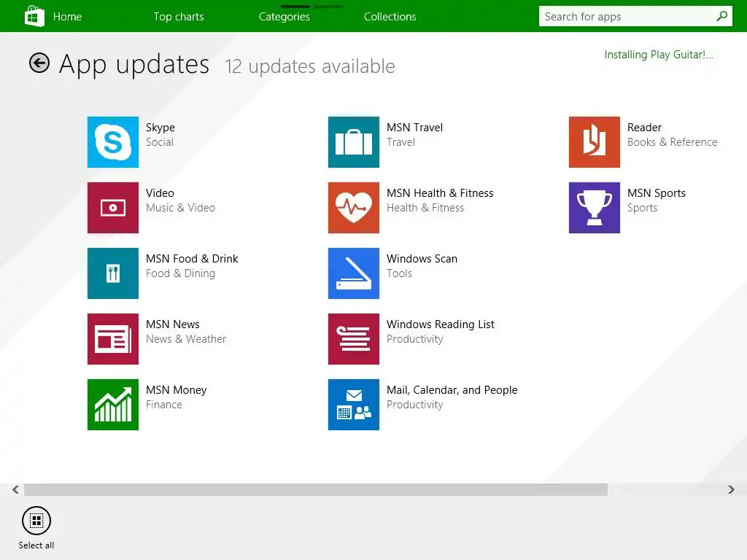
Task: Click the Windows Scan scanner icon
Action: tap(354, 273)
